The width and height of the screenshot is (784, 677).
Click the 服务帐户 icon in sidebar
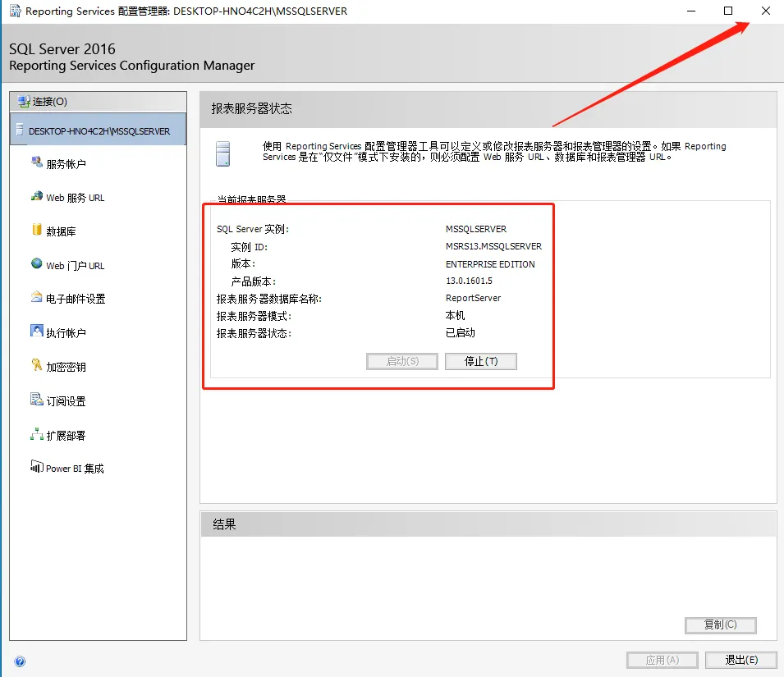click(x=36, y=162)
